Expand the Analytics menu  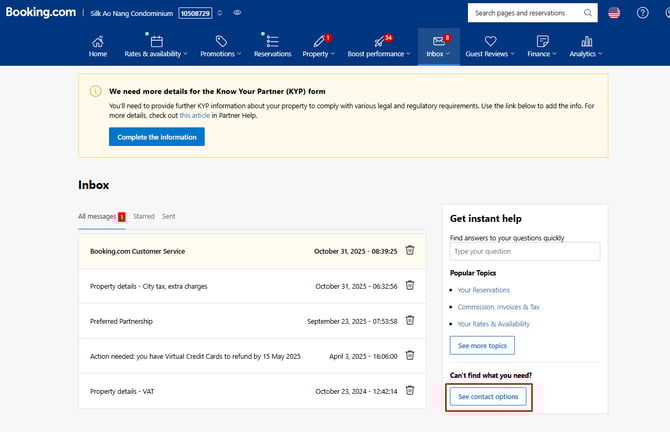pos(585,46)
